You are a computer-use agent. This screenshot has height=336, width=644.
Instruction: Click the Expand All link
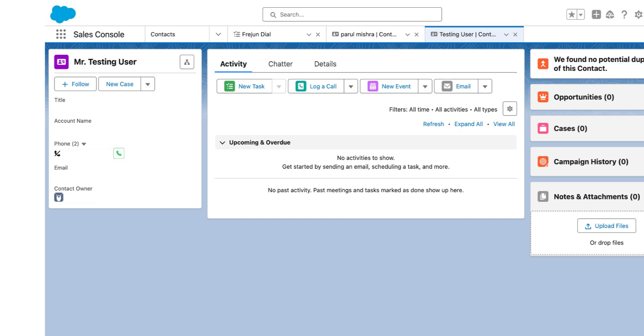click(x=469, y=124)
